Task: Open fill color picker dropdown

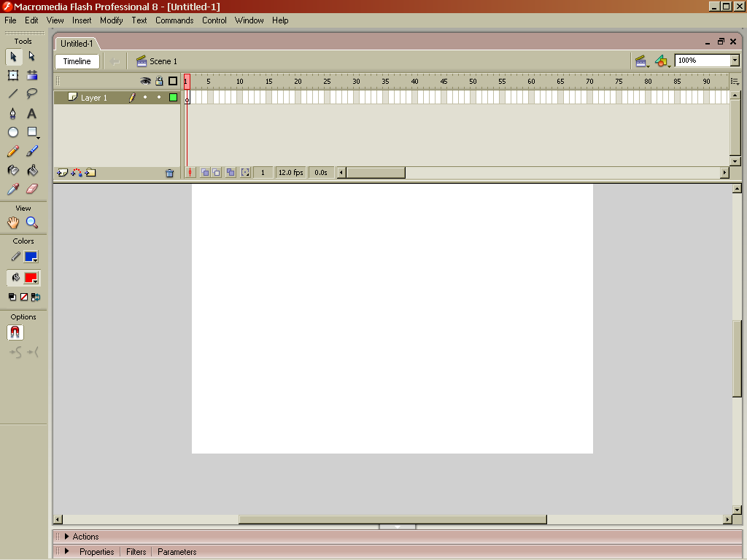Action: pyautogui.click(x=31, y=278)
